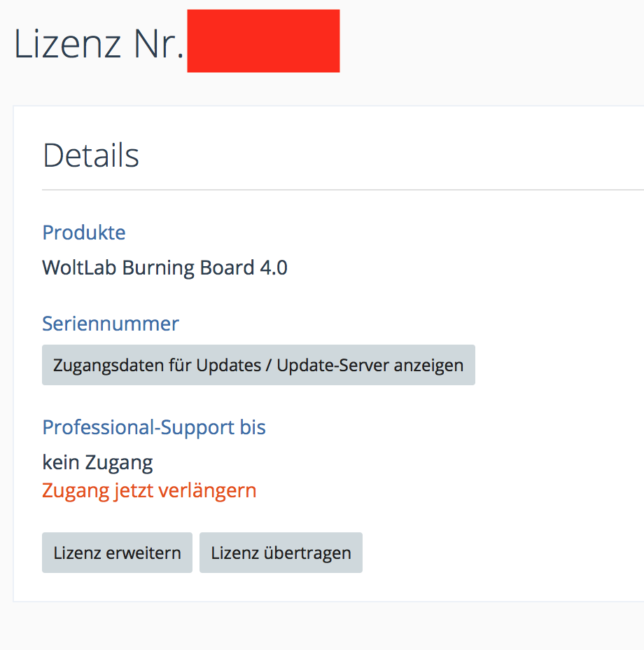
Task: Select the Lizenz übertragen button
Action: (281, 553)
